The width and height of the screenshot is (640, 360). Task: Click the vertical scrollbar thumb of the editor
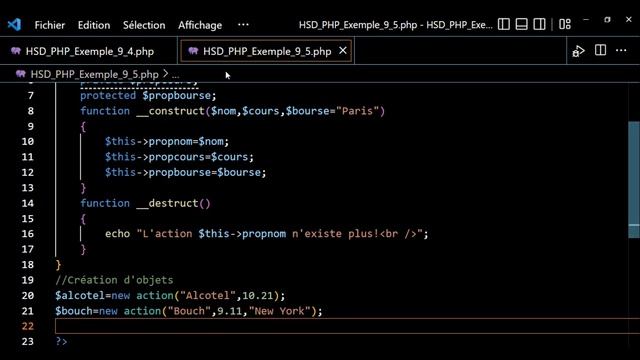(633, 180)
